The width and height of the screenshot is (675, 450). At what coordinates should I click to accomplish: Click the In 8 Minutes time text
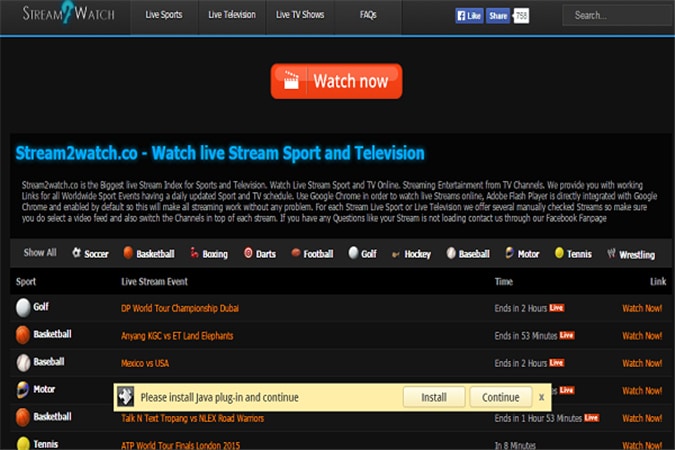tap(515, 445)
